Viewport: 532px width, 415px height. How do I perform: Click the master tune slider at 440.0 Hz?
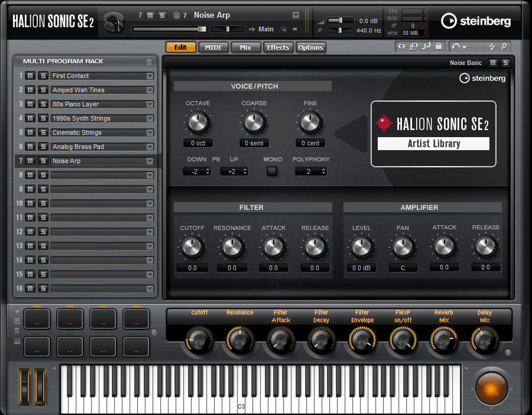(340, 31)
